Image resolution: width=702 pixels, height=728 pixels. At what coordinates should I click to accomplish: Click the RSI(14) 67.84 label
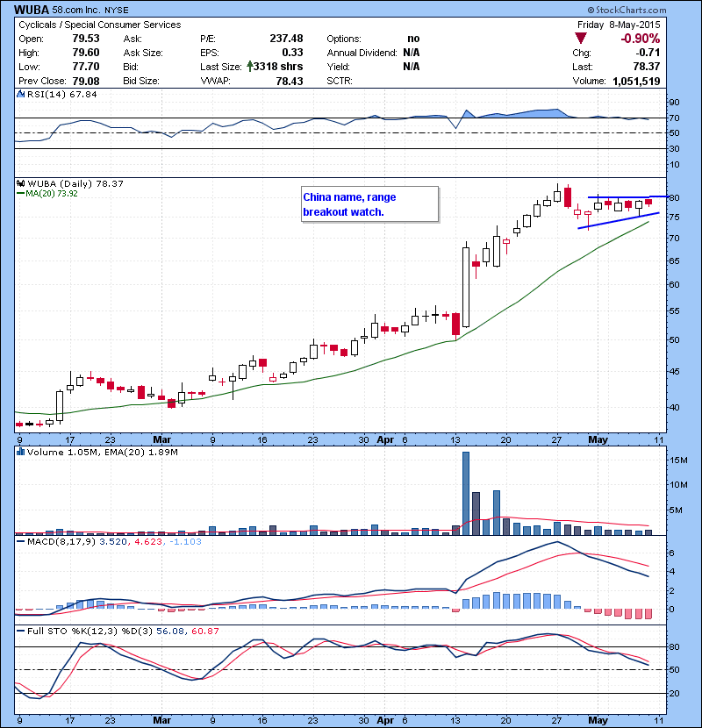click(62, 94)
